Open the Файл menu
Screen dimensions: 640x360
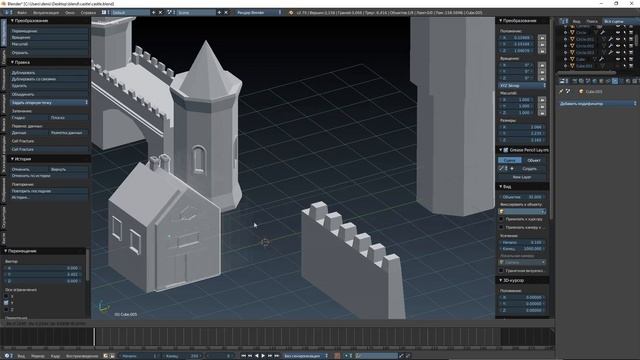point(22,13)
